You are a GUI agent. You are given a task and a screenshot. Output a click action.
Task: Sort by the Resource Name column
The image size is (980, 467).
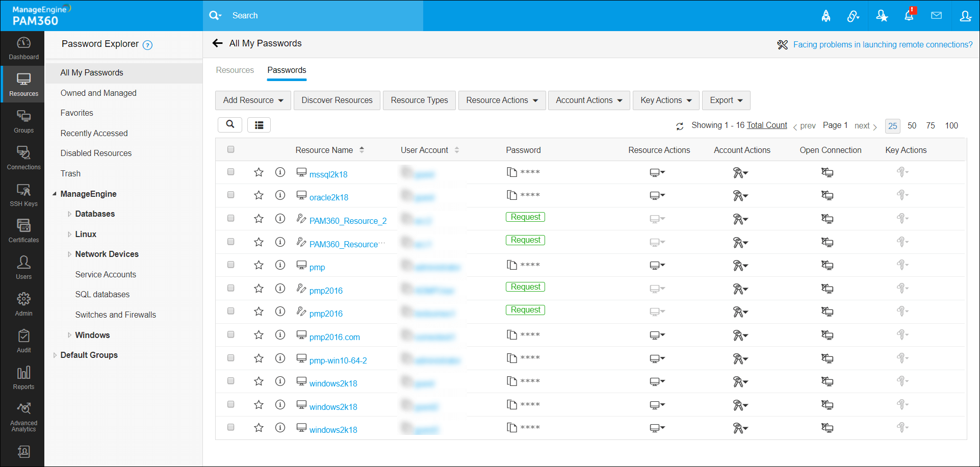[330, 150]
